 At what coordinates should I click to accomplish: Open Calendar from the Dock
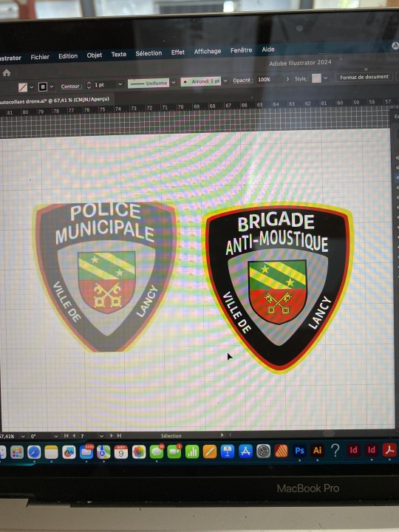click(x=121, y=452)
